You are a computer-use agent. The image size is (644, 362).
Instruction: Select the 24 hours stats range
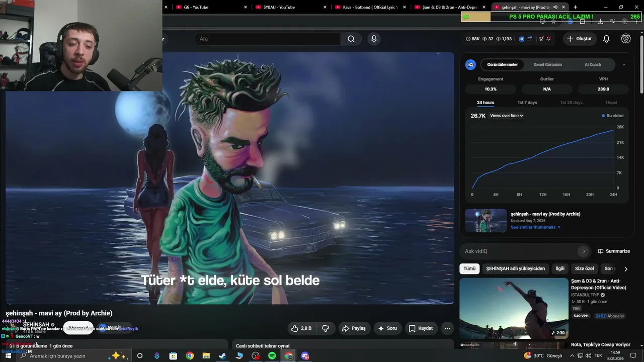(486, 103)
